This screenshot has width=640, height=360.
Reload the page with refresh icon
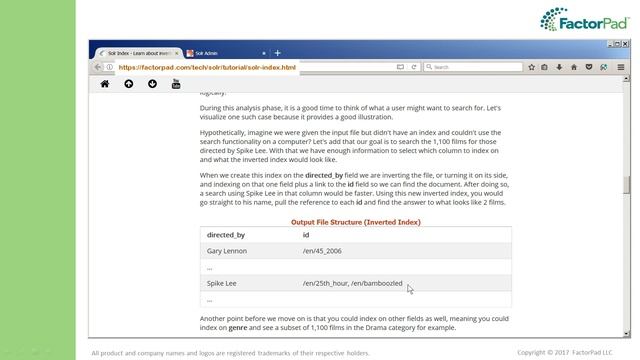tap(413, 67)
